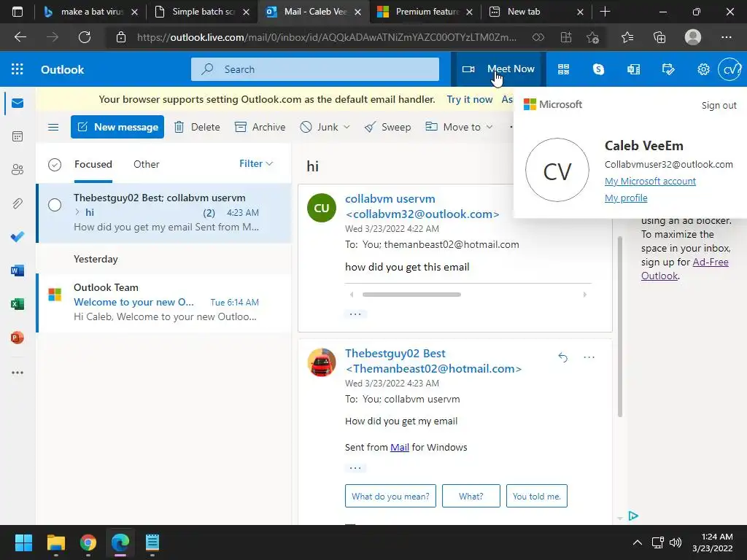
Task: Reply to Thebestguy02 Best's message
Action: 562,357
